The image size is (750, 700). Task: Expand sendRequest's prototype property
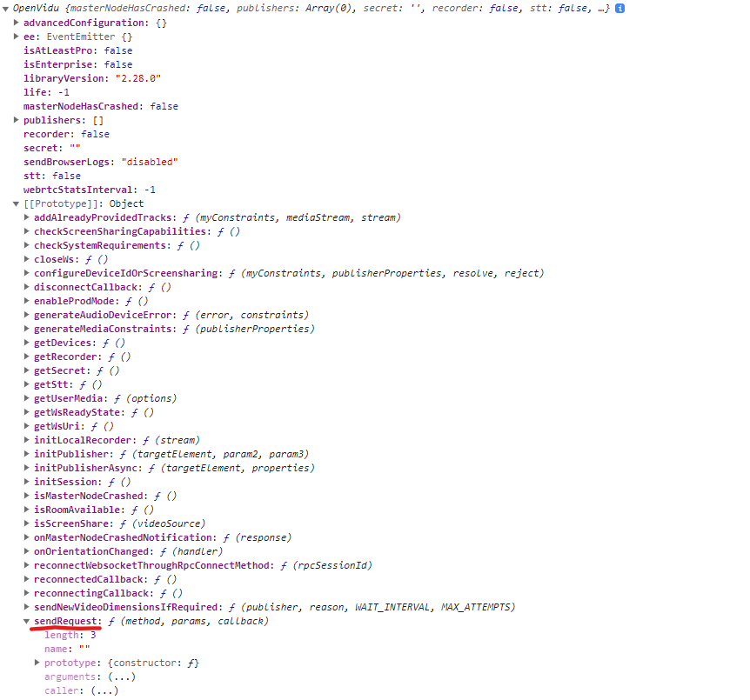pyautogui.click(x=37, y=663)
